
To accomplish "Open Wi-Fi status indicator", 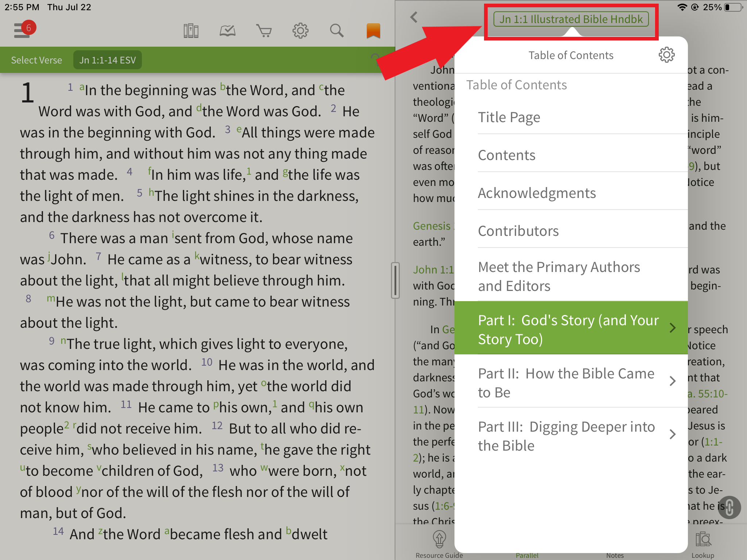I will pos(682,7).
